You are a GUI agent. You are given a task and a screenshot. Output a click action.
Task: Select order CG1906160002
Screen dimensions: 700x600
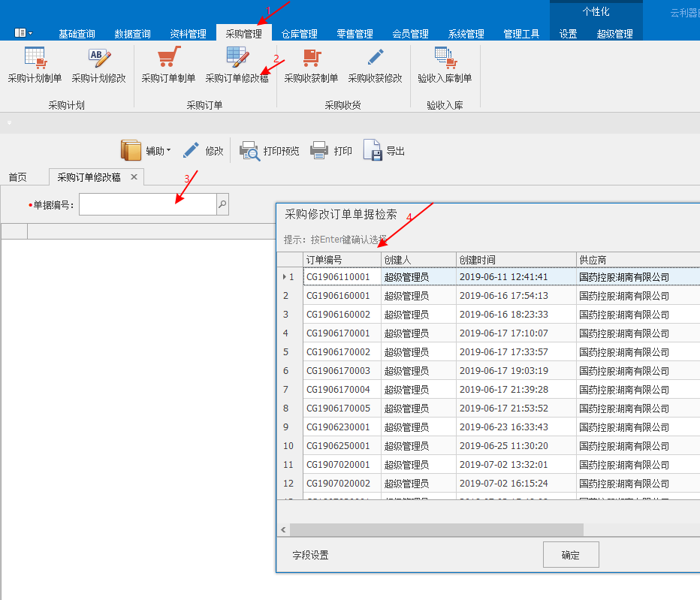tap(338, 315)
